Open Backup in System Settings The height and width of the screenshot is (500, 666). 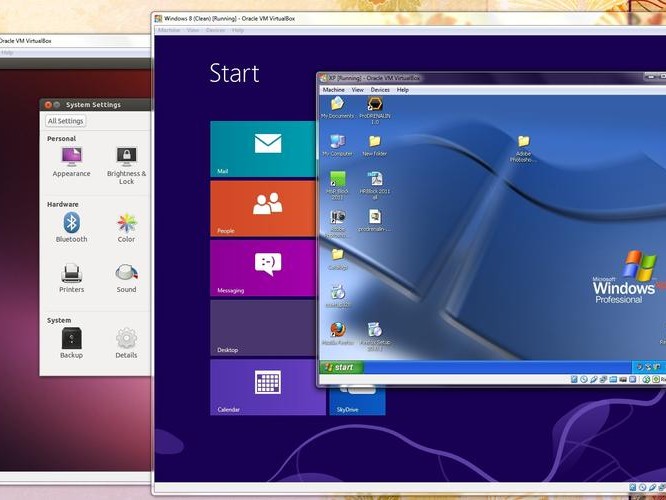[71, 343]
